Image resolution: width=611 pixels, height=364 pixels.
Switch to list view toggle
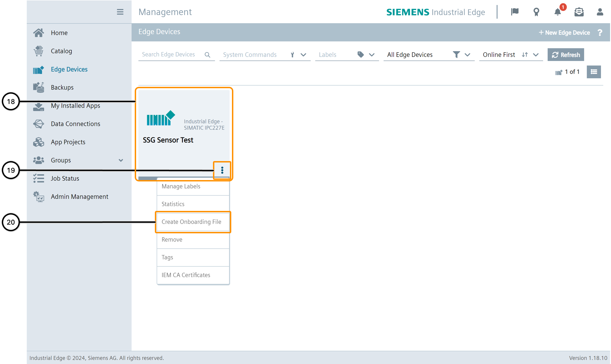click(594, 72)
